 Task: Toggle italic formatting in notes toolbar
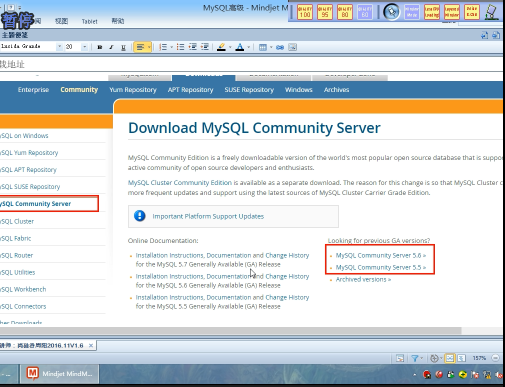(111, 47)
